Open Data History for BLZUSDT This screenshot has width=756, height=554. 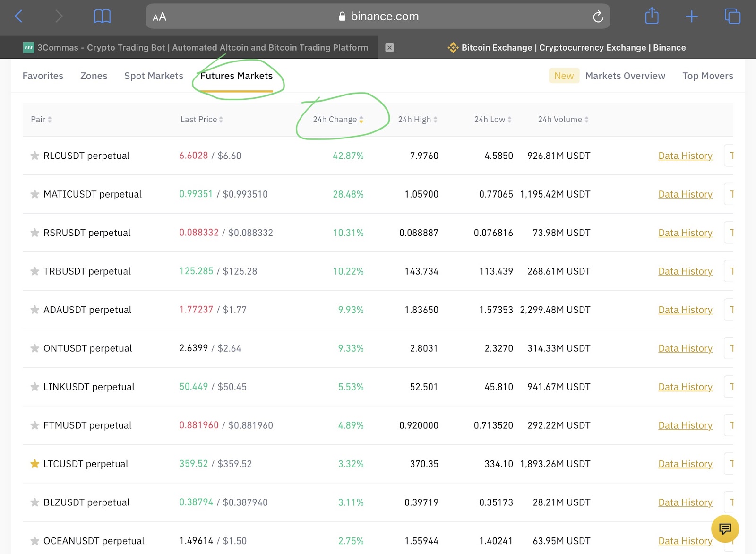point(685,502)
